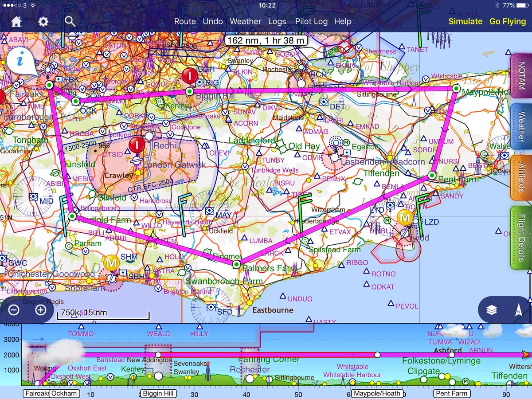Start Simulate mode
Image resolution: width=532 pixels, height=399 pixels.
(x=465, y=22)
